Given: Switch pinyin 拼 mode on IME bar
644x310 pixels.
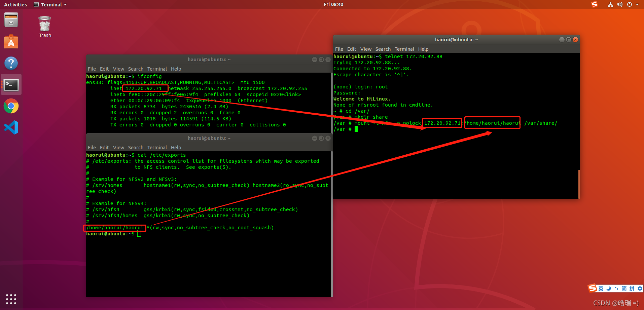Looking at the screenshot, I should point(632,288).
